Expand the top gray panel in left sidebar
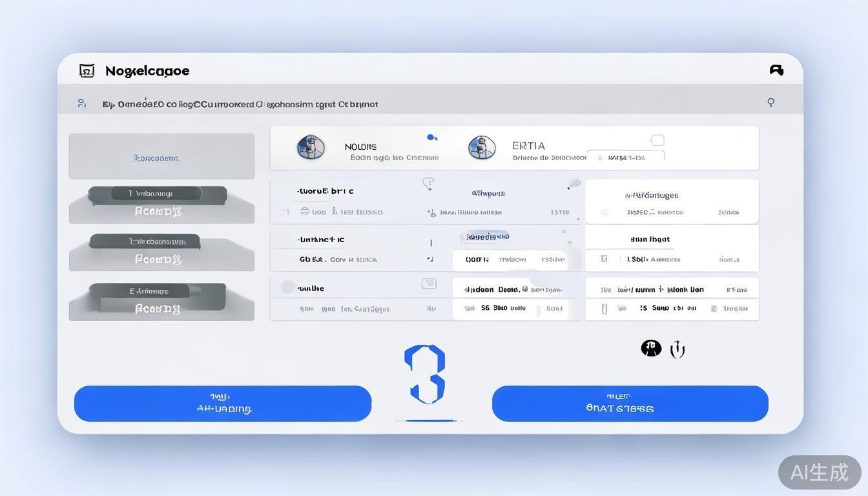 point(161,156)
